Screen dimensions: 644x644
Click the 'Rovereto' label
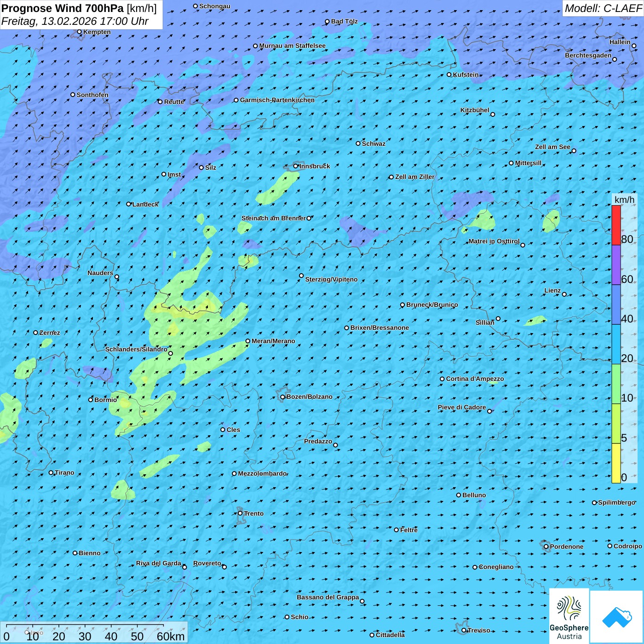pos(207,563)
